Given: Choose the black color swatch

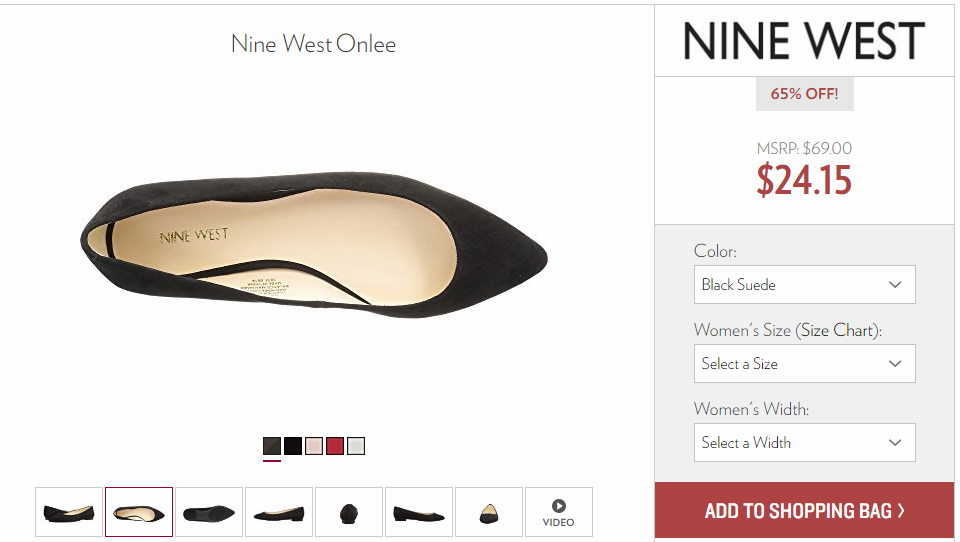Looking at the screenshot, I should click(x=293, y=446).
